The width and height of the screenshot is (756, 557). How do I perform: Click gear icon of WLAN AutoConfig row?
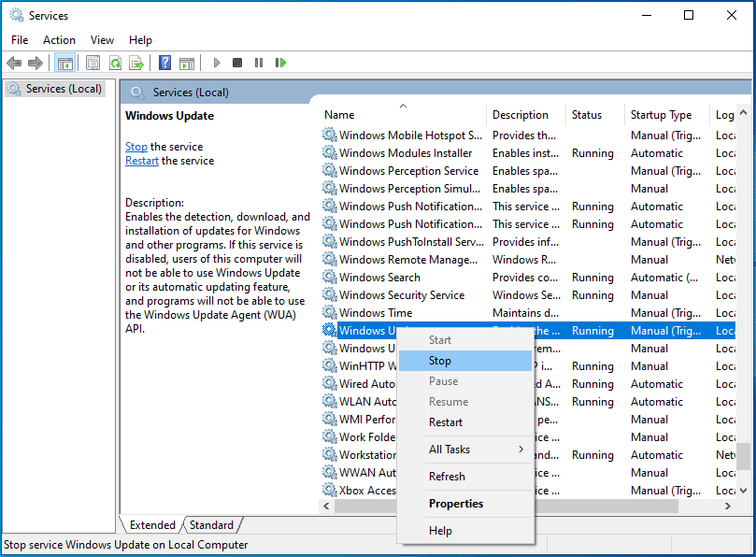click(x=330, y=401)
